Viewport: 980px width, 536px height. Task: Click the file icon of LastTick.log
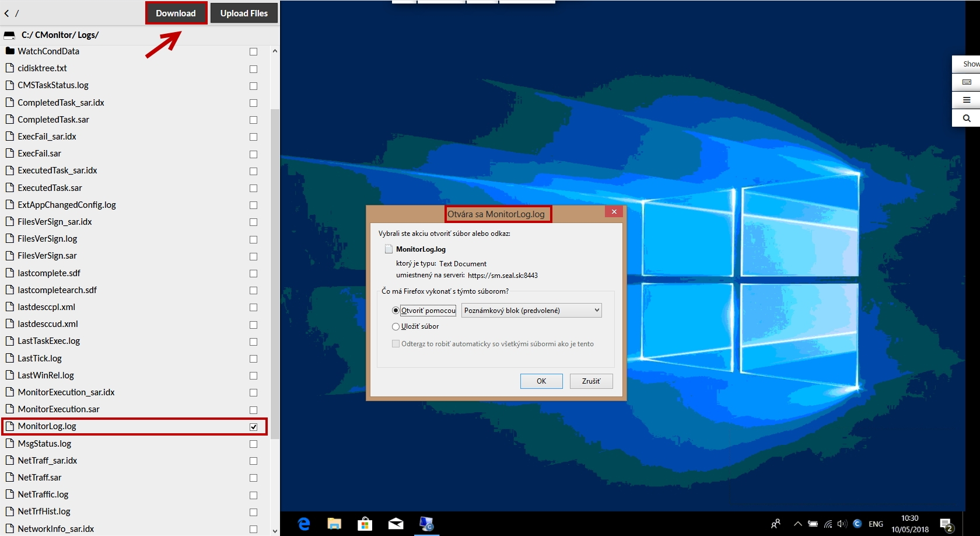(x=9, y=358)
